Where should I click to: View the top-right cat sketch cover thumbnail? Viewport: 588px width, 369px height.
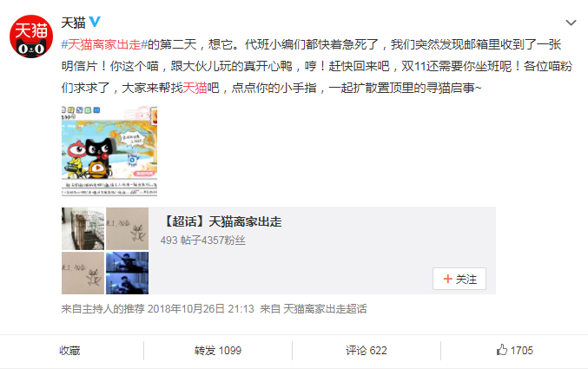127,228
